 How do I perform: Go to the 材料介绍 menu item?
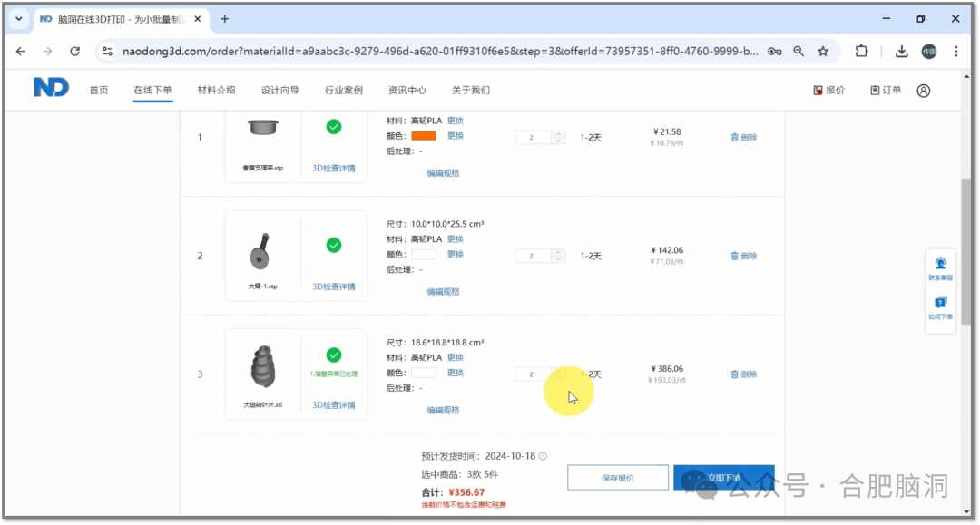coord(216,91)
